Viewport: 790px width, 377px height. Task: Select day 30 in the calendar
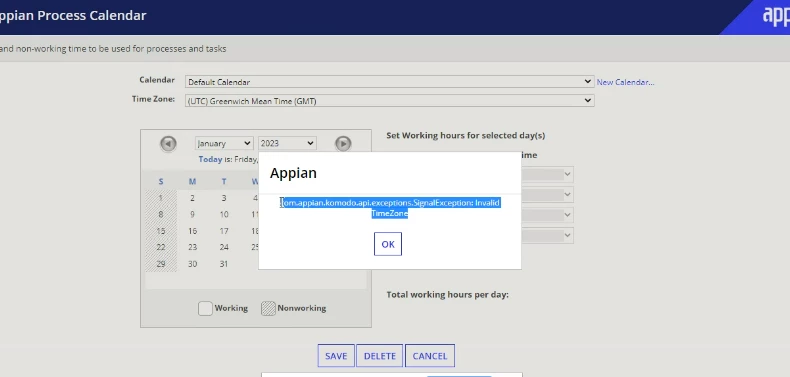click(192, 264)
